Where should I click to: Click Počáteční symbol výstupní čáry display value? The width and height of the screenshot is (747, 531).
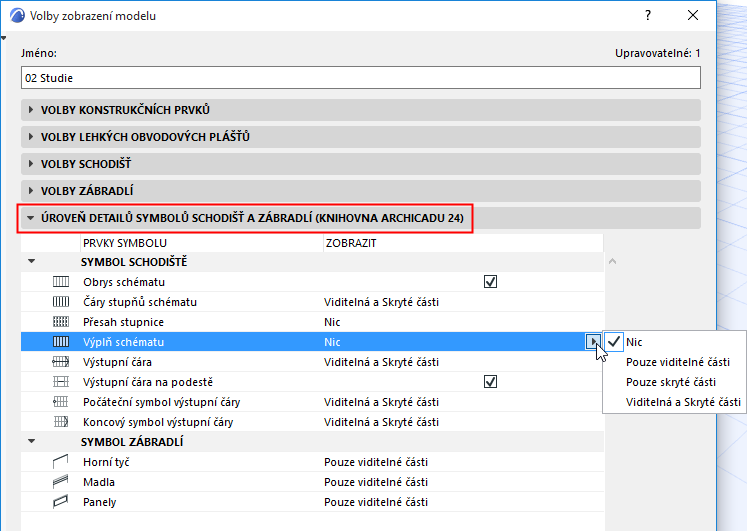click(381, 402)
